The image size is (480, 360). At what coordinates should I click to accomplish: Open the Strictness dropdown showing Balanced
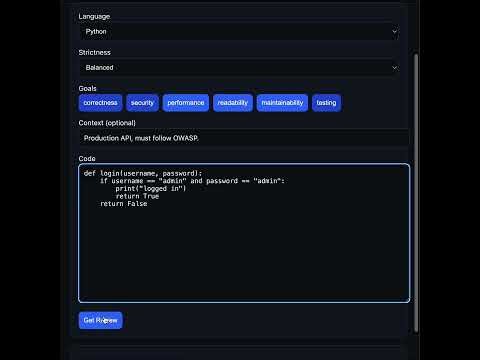click(239, 68)
